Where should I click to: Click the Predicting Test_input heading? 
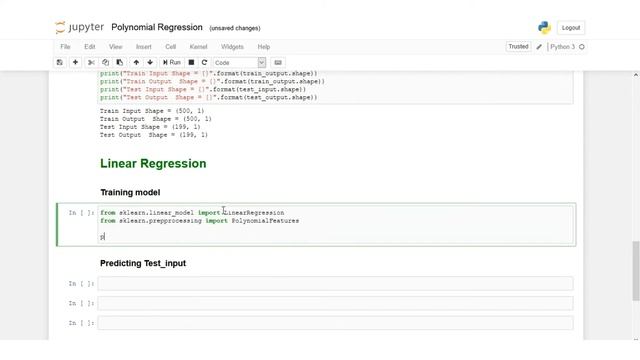pyautogui.click(x=143, y=263)
